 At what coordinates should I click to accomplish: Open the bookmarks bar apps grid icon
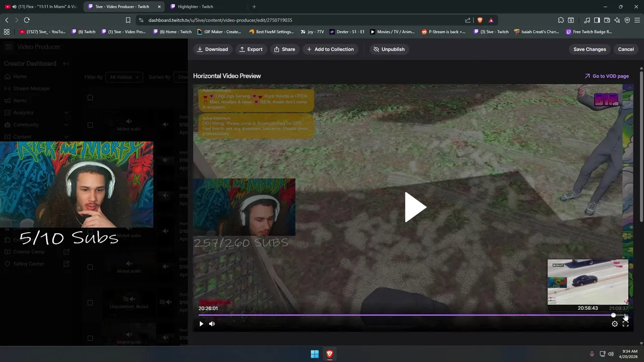point(7,32)
